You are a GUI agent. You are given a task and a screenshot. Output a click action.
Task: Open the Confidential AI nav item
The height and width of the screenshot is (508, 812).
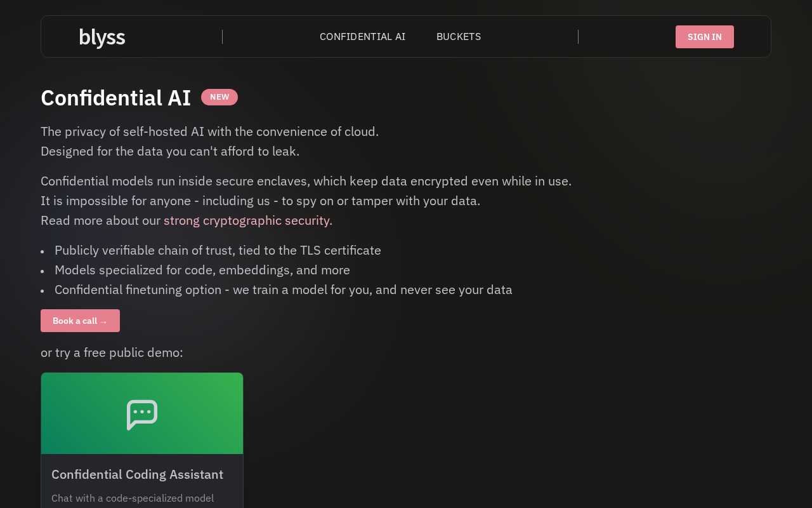pyautogui.click(x=362, y=37)
